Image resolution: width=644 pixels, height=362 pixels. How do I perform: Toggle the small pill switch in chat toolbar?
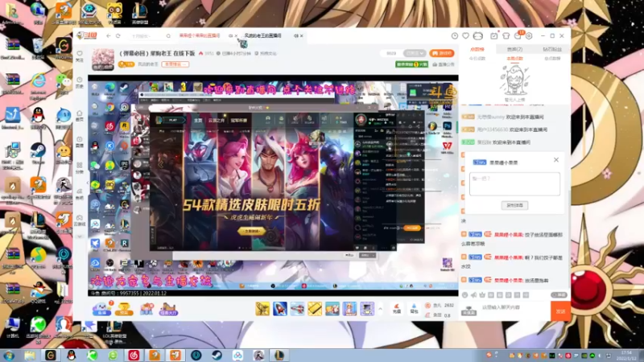559,294
